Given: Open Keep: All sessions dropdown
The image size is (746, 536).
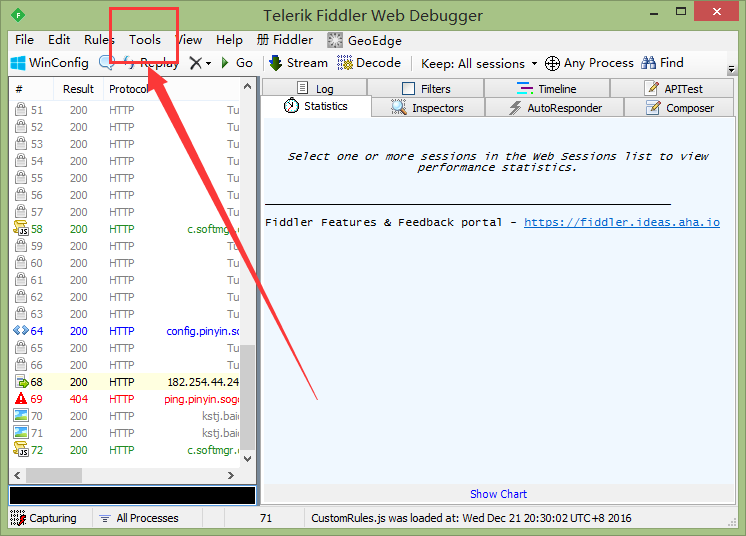Looking at the screenshot, I should click(479, 63).
